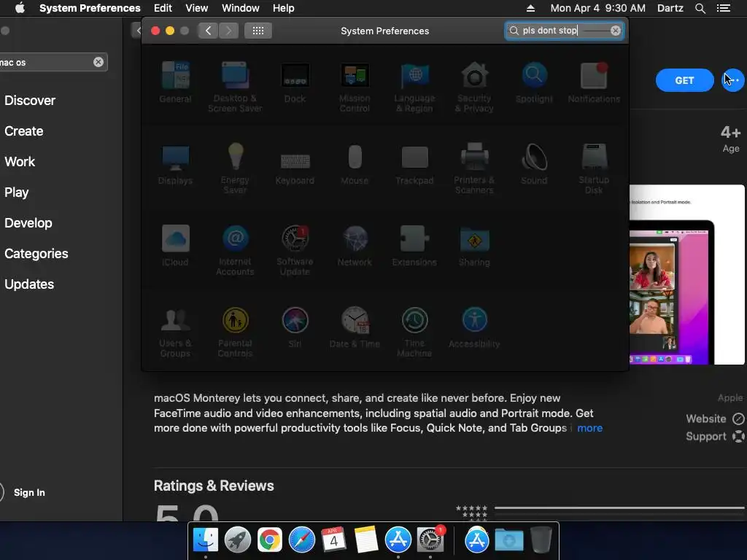Clear the App Store search field
Screen dimensions: 747x560
point(98,62)
